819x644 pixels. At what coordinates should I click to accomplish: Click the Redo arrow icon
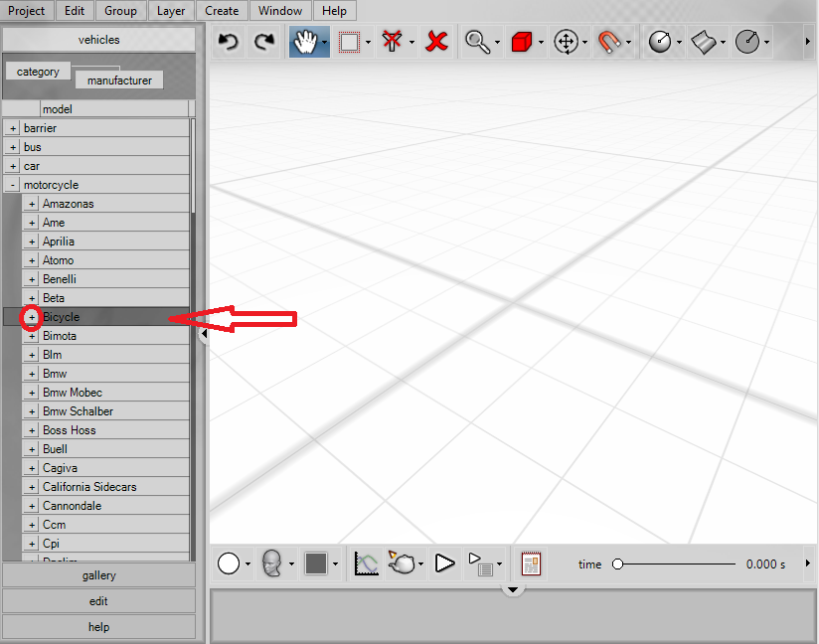264,42
